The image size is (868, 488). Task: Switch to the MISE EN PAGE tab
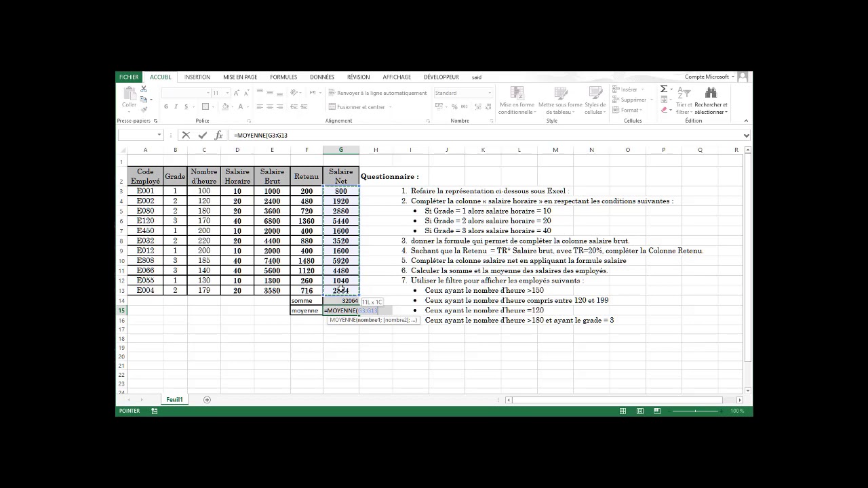[240, 77]
